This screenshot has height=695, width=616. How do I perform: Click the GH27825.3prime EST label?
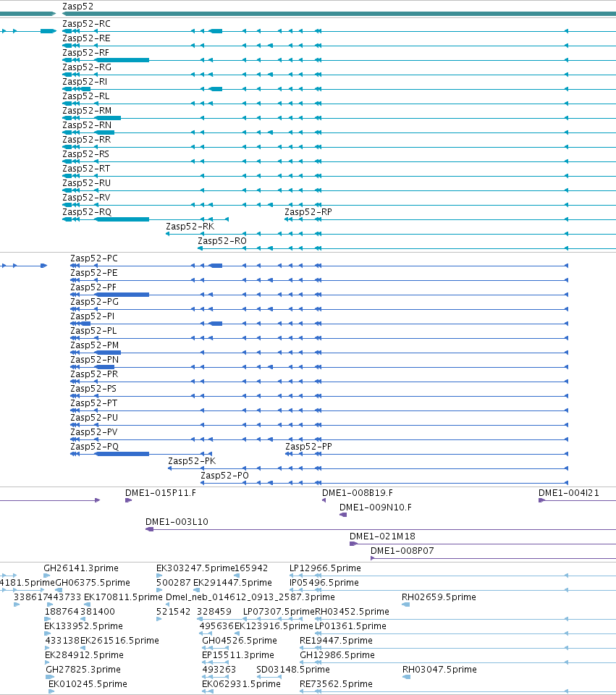pyautogui.click(x=83, y=670)
